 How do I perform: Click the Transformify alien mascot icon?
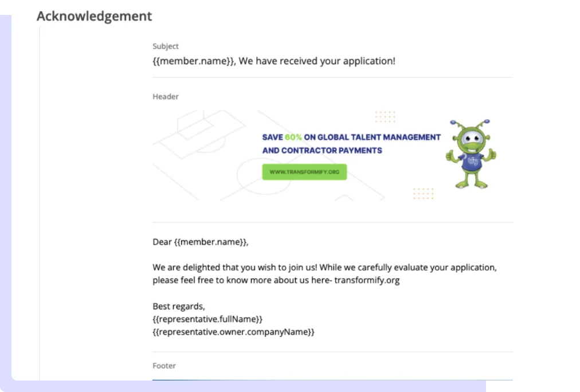pyautogui.click(x=470, y=152)
